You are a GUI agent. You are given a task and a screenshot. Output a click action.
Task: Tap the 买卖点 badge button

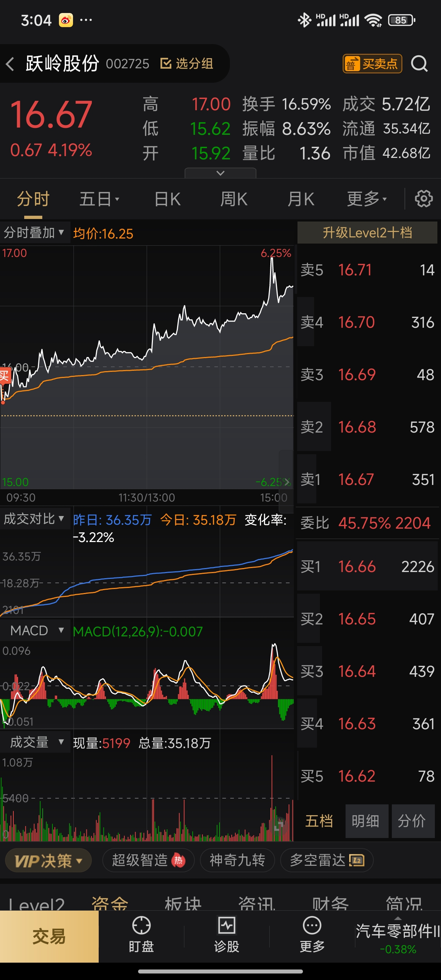(x=372, y=64)
